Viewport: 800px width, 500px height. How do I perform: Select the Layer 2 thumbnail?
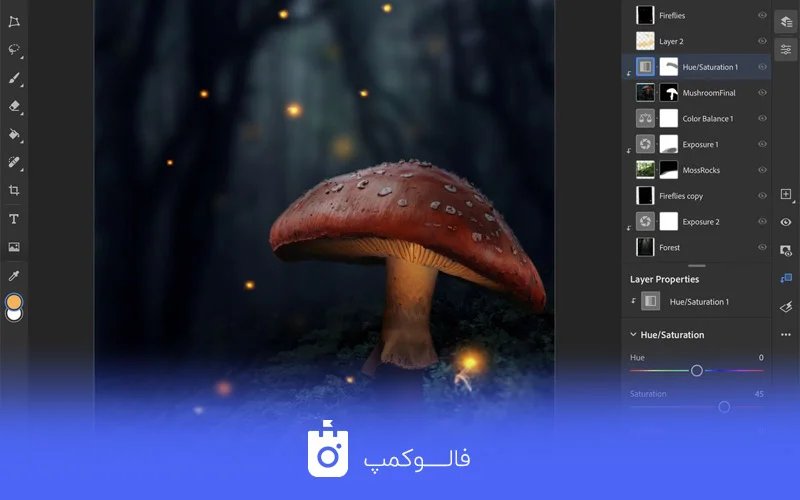pyautogui.click(x=645, y=41)
